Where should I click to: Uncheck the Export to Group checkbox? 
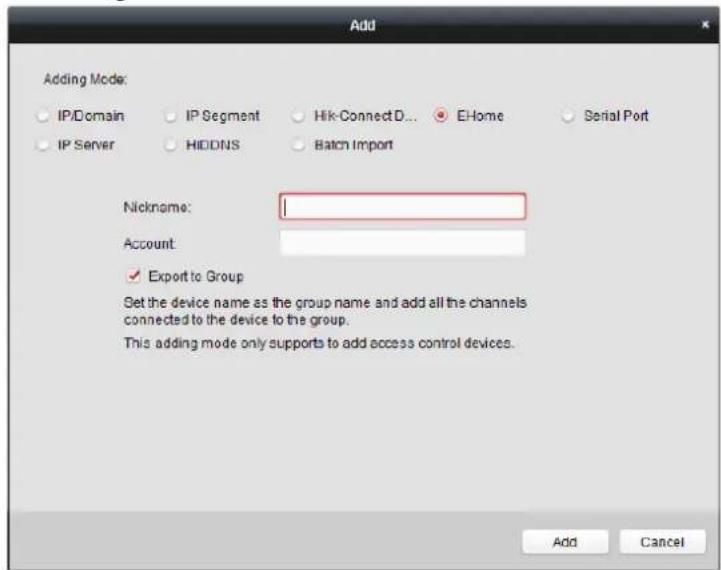tap(133, 276)
